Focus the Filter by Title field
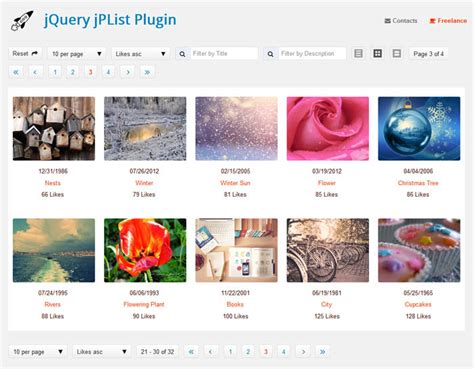The image size is (474, 369). [224, 53]
